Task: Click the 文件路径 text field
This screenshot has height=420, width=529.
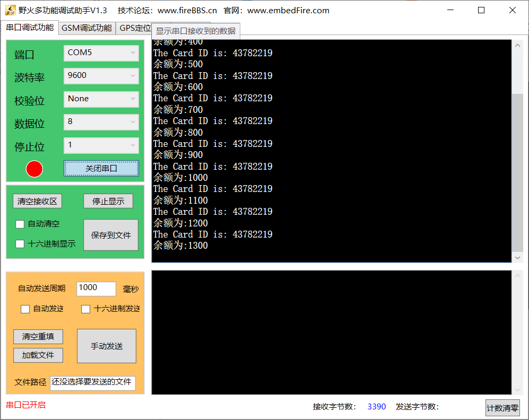Action: [x=93, y=383]
